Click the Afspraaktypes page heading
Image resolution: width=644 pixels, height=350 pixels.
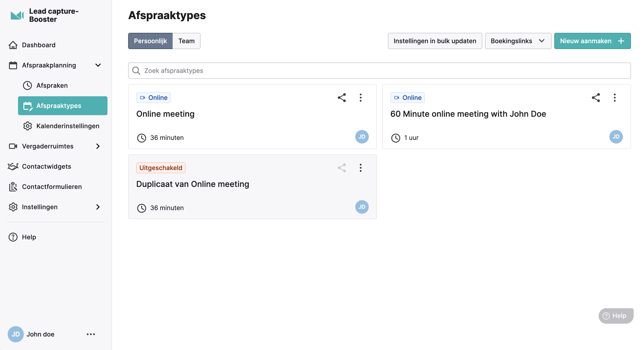point(167,15)
